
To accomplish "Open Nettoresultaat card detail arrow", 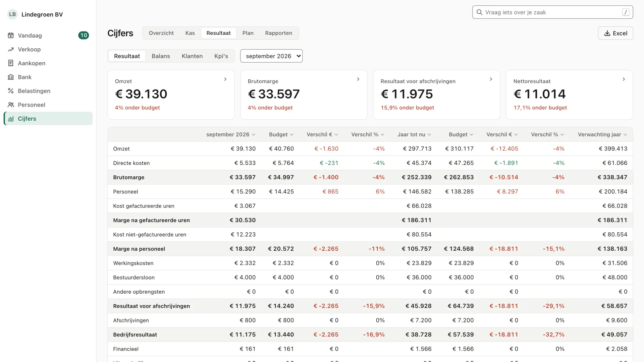I will (x=624, y=79).
